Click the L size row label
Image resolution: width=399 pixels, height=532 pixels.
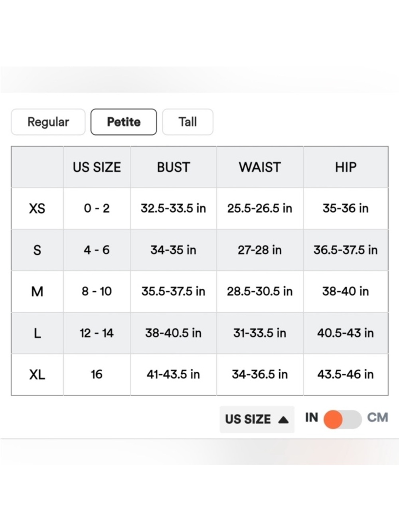point(37,333)
